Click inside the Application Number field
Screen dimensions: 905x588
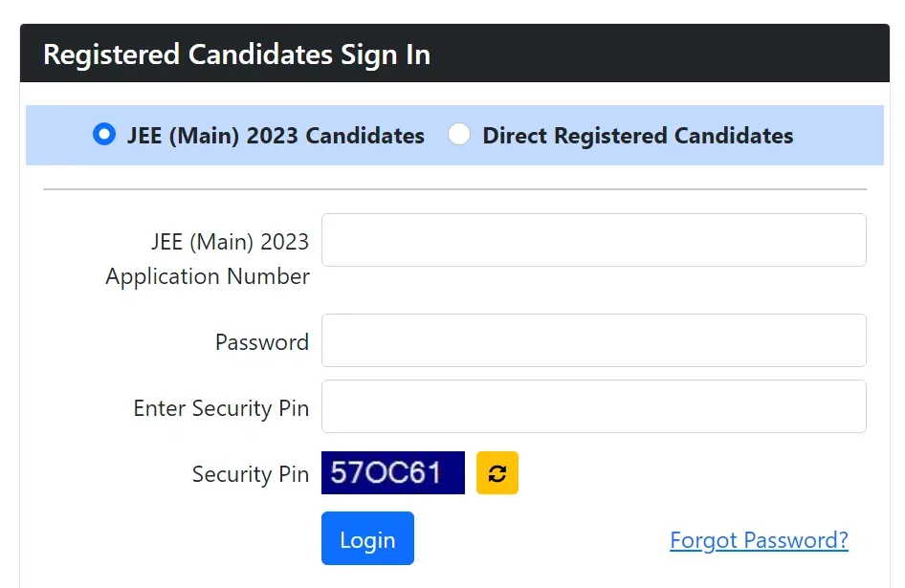click(593, 240)
